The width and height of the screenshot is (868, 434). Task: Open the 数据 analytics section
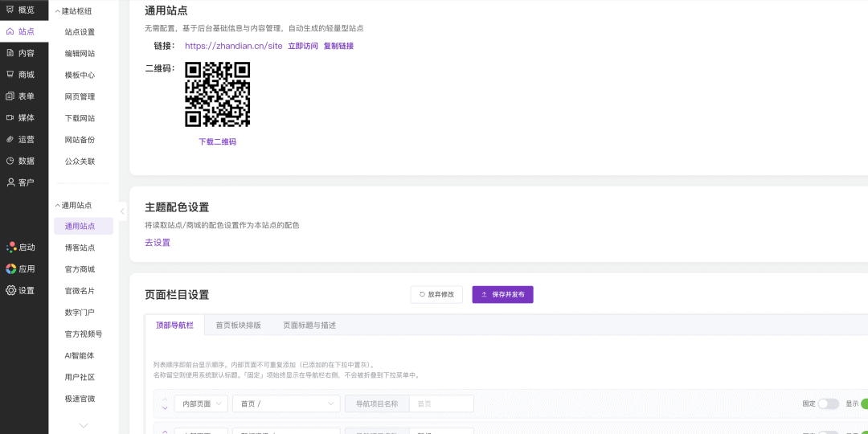20,161
